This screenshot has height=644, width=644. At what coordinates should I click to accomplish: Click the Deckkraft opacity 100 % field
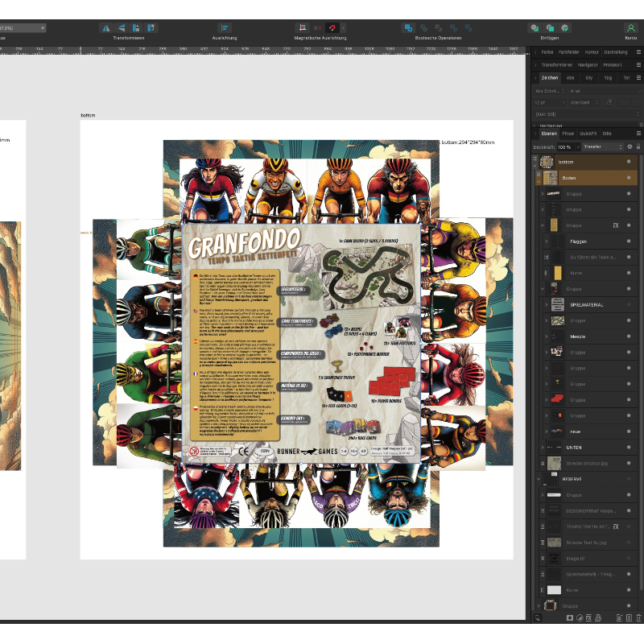point(567,147)
